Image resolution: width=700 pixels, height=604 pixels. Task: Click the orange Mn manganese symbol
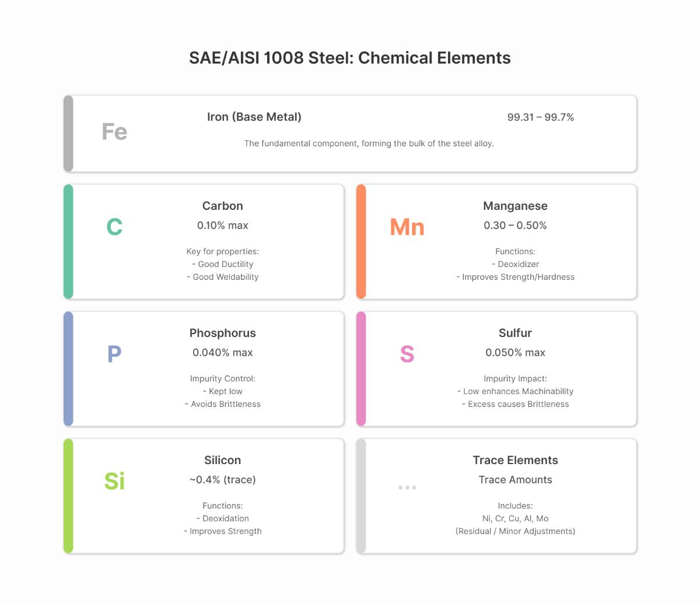pos(407,227)
